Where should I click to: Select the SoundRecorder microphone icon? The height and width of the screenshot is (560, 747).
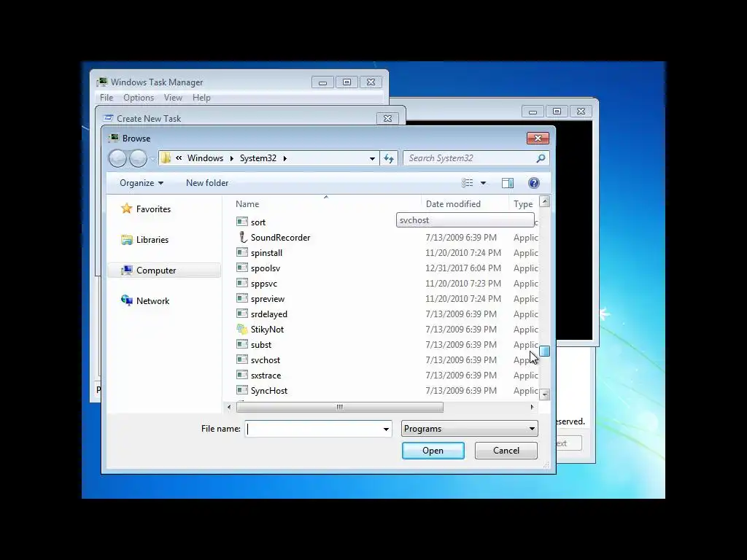242,237
